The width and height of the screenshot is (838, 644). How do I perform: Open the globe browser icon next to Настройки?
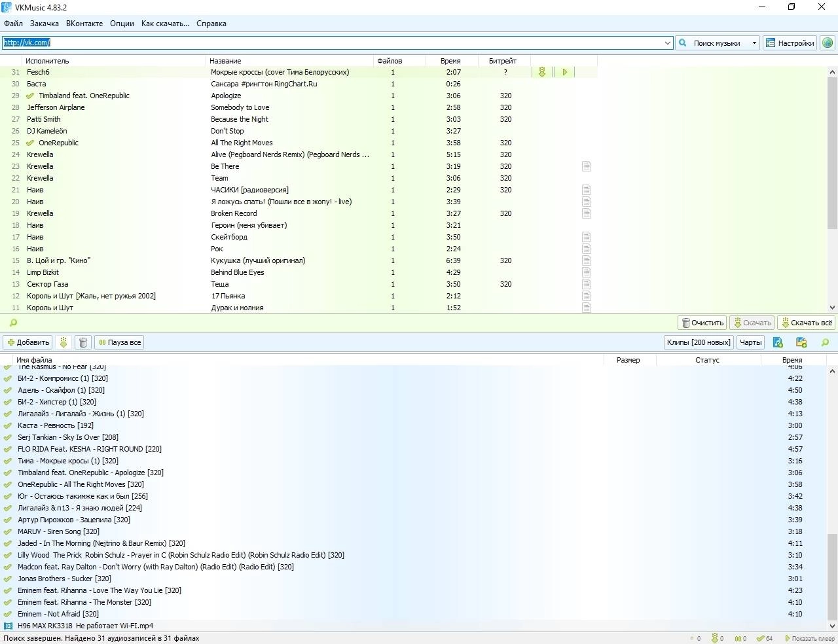pos(828,43)
